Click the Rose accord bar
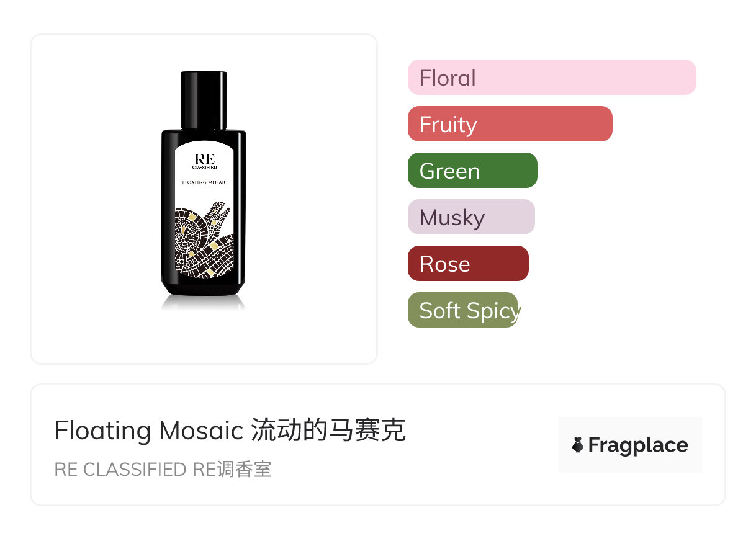Image resolution: width=756 pixels, height=536 pixels. tap(468, 264)
